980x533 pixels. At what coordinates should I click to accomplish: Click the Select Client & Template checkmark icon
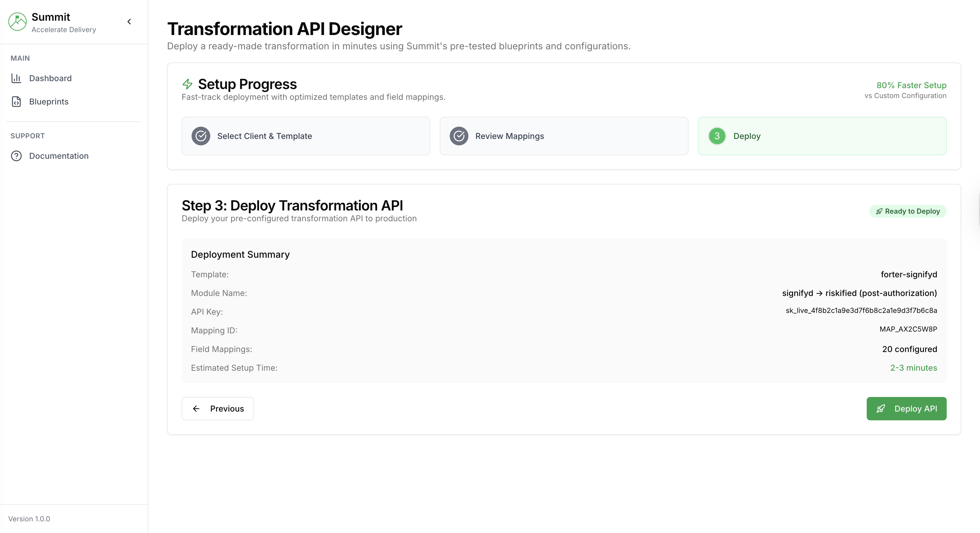click(201, 136)
